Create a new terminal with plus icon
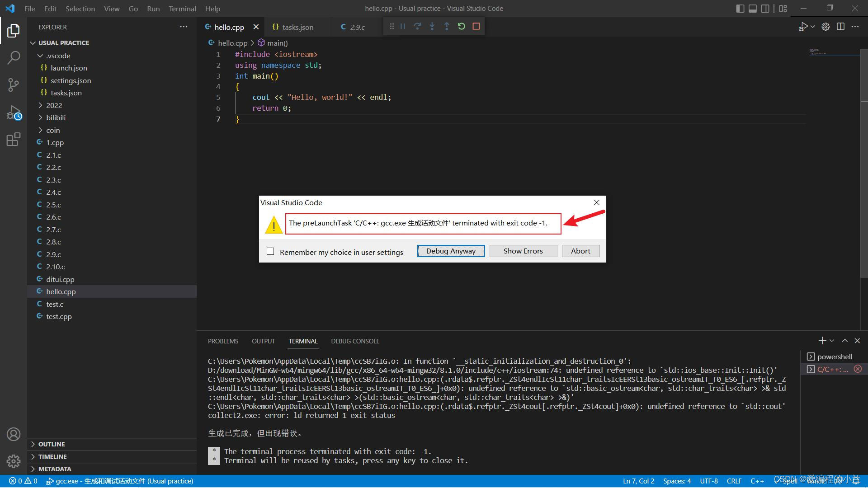 click(x=822, y=341)
